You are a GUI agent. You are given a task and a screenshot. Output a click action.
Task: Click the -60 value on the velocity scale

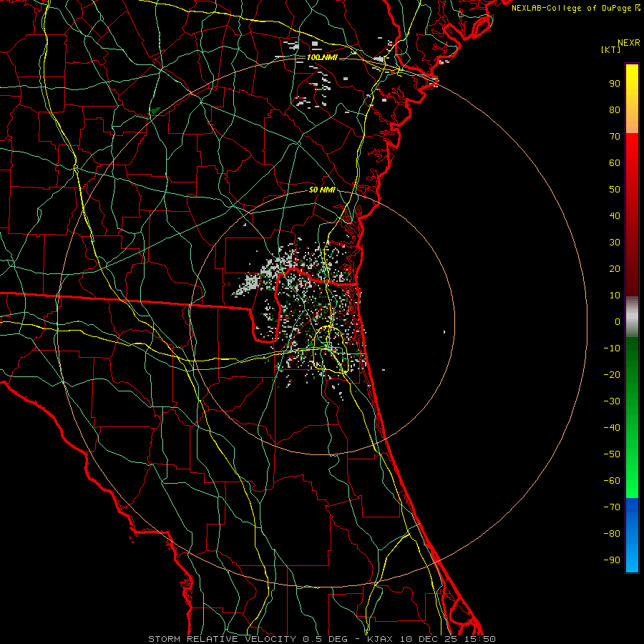point(612,481)
